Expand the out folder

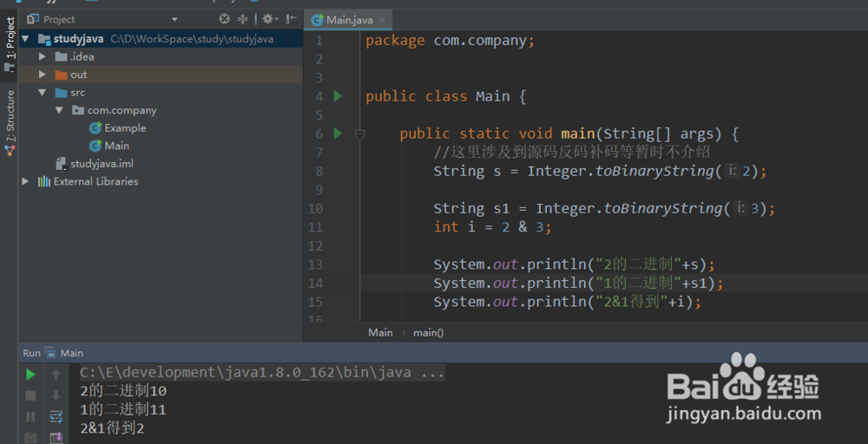(42, 75)
